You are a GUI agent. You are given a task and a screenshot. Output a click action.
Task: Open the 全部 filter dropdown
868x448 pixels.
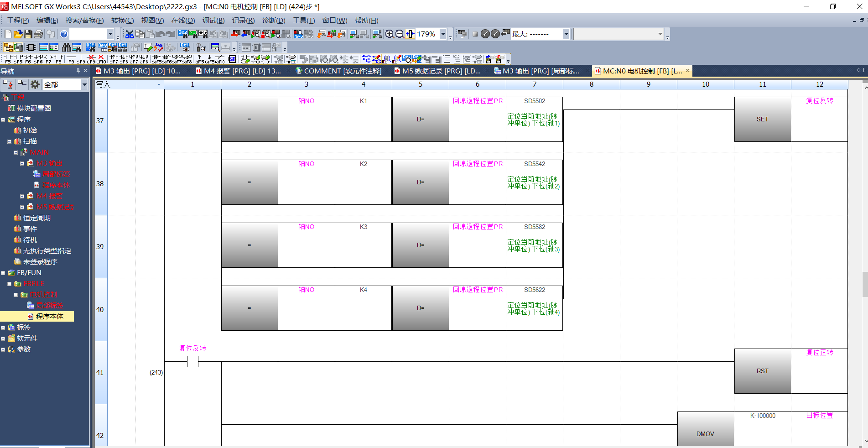pyautogui.click(x=84, y=84)
